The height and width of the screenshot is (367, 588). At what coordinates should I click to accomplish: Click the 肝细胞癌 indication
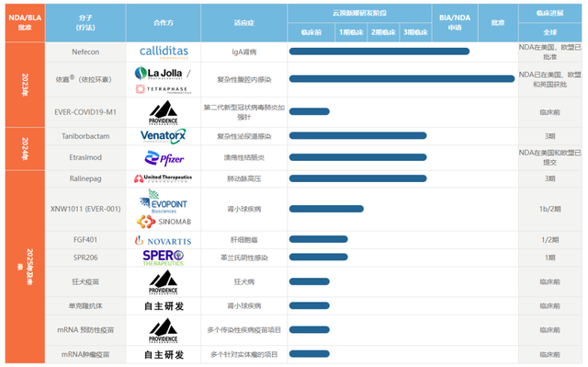244,240
